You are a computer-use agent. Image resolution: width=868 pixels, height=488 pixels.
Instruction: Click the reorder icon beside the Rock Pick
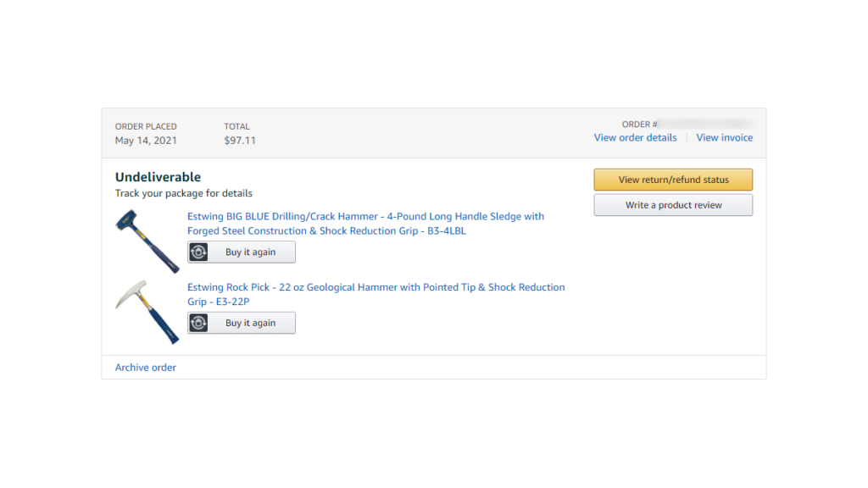[198, 323]
